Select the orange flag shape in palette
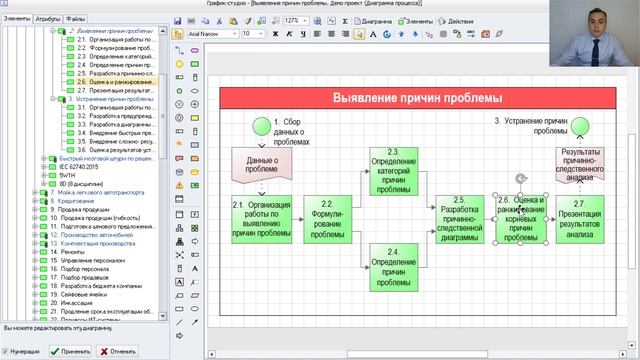This screenshot has width=640, height=360. point(179,144)
